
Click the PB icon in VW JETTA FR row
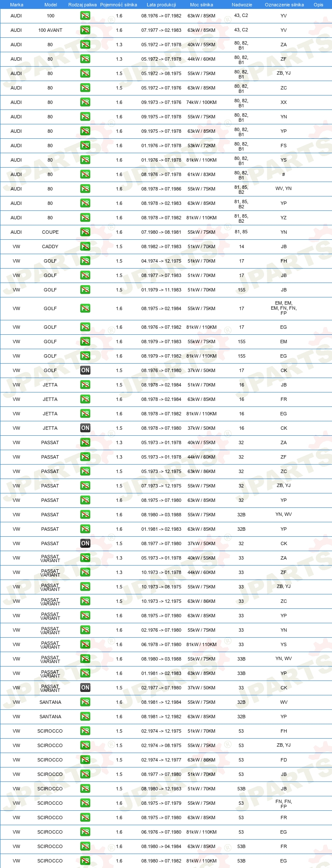(85, 399)
